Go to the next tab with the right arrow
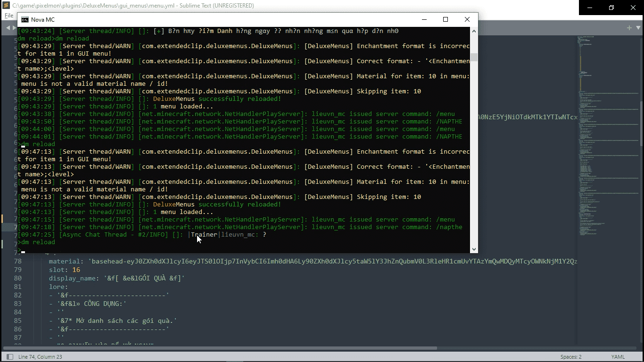The height and width of the screenshot is (362, 644). [14, 28]
